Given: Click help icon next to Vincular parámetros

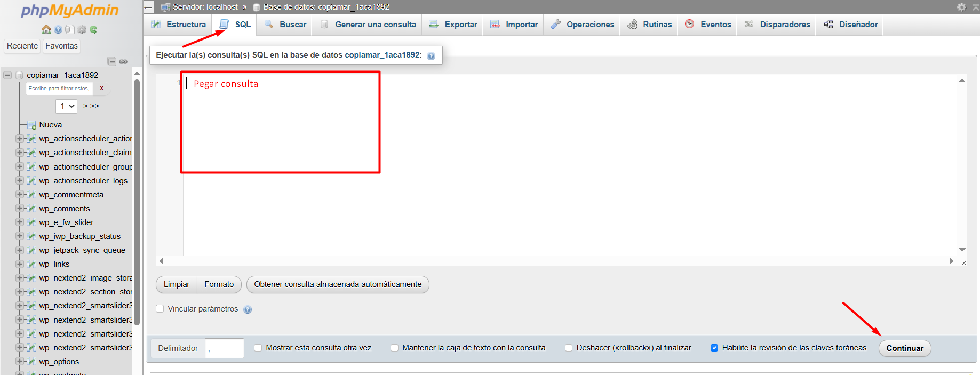Looking at the screenshot, I should click(248, 309).
